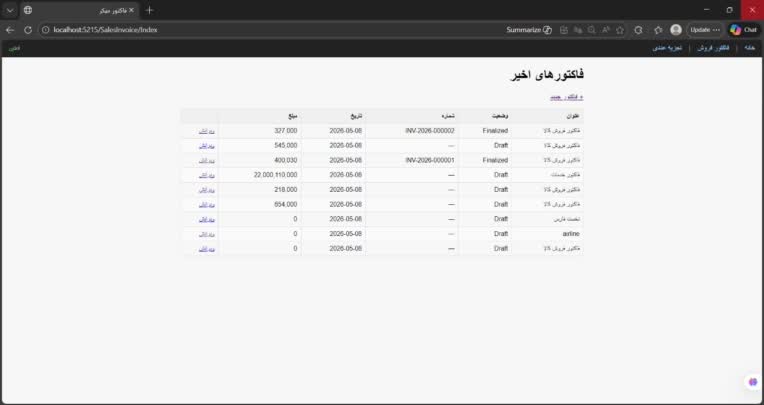Click the Finalized status in the INV-2026-000002 row
Screen dimensions: 764x405
[495, 131]
